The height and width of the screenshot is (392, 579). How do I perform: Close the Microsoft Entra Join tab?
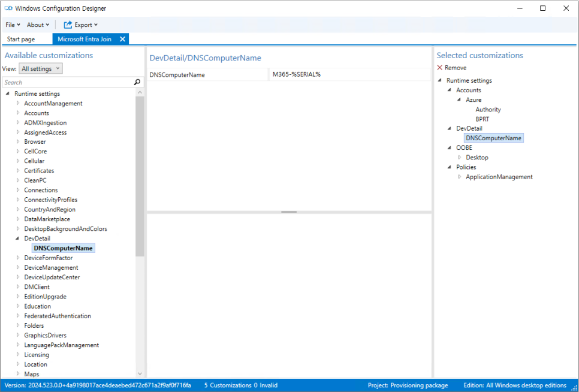pos(123,39)
